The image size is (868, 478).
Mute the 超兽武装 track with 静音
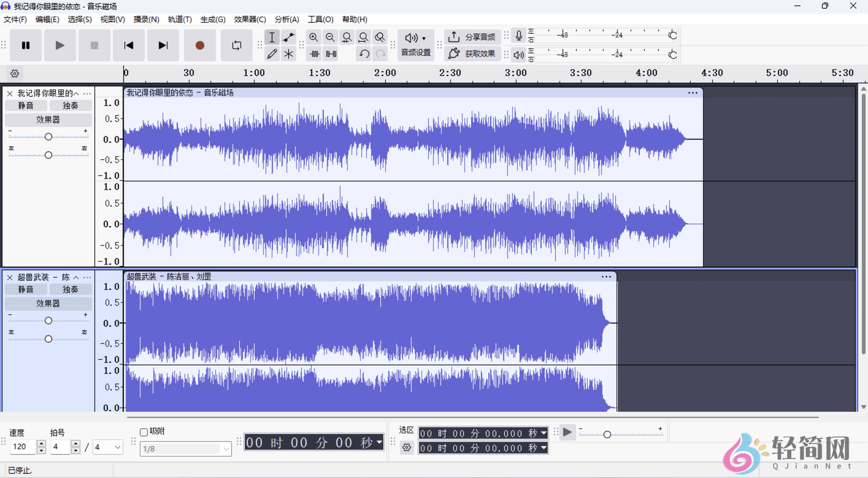[x=26, y=289]
